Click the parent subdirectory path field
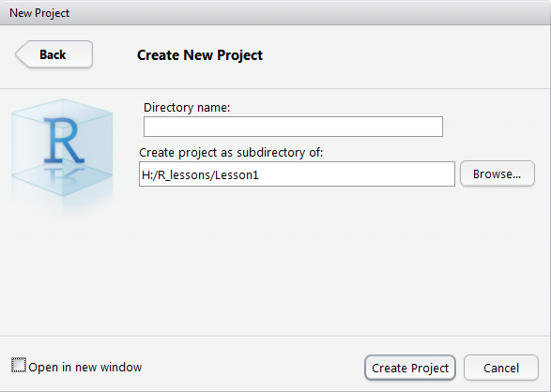Screen dimensions: 551x392 297,174
